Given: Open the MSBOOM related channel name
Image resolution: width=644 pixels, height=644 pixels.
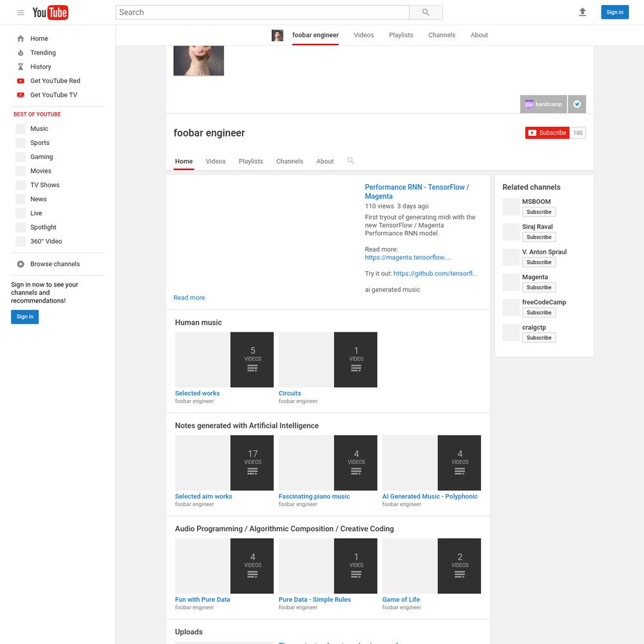Looking at the screenshot, I should pyautogui.click(x=536, y=202).
